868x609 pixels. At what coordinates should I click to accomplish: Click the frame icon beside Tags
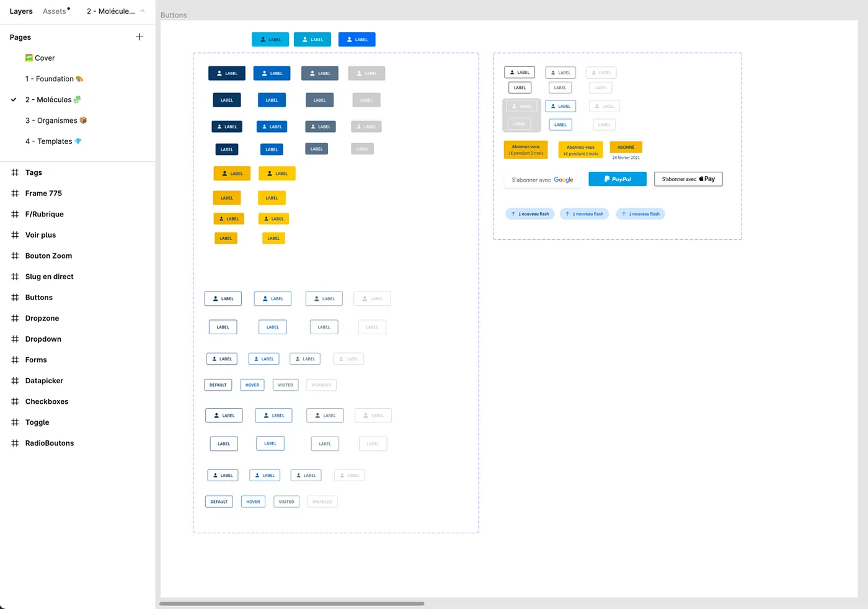15,172
